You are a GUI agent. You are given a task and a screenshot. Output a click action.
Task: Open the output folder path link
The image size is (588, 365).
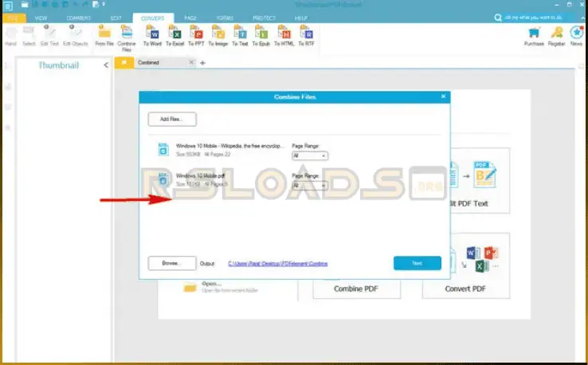[277, 264]
